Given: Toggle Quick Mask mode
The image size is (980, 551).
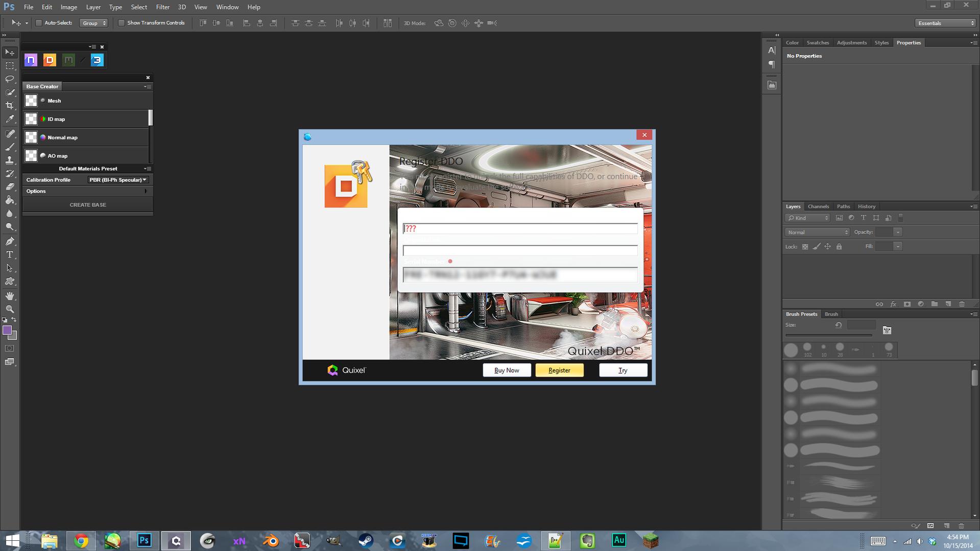Looking at the screenshot, I should (x=10, y=348).
